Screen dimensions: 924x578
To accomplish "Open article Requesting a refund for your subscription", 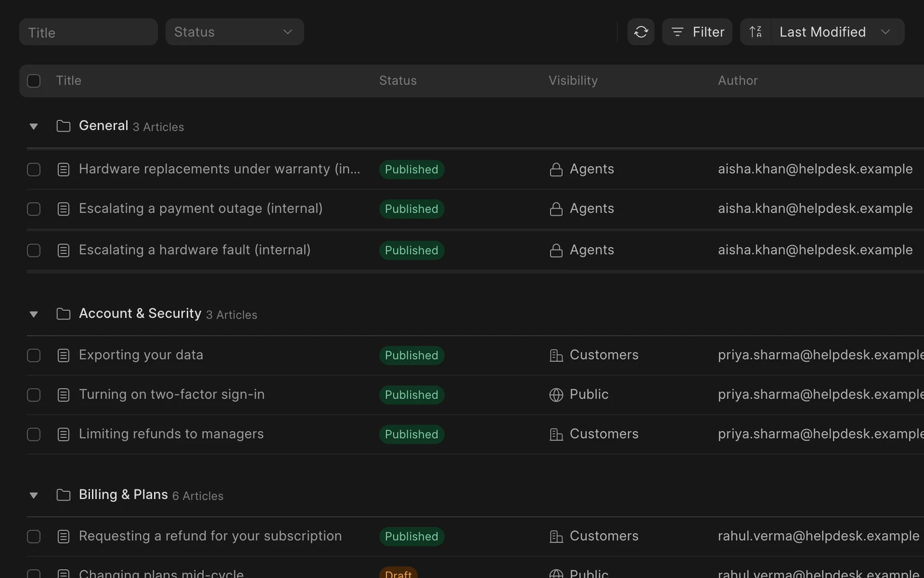I will [x=210, y=536].
